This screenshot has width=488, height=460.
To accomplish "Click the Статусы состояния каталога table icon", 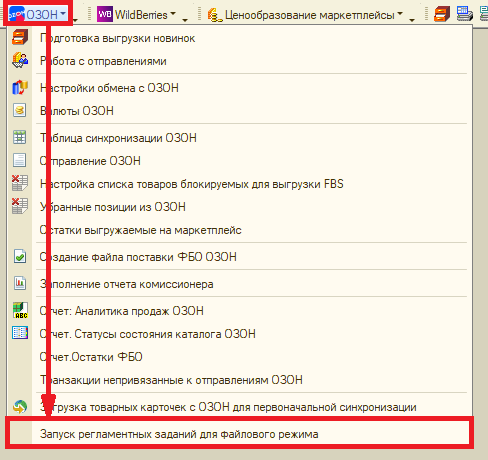I will pyautogui.click(x=20, y=333).
